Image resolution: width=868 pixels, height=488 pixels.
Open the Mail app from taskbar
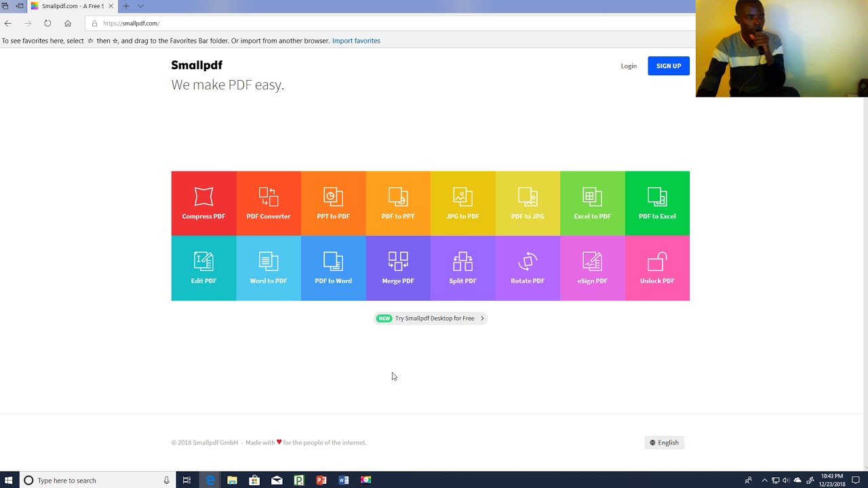pos(277,480)
